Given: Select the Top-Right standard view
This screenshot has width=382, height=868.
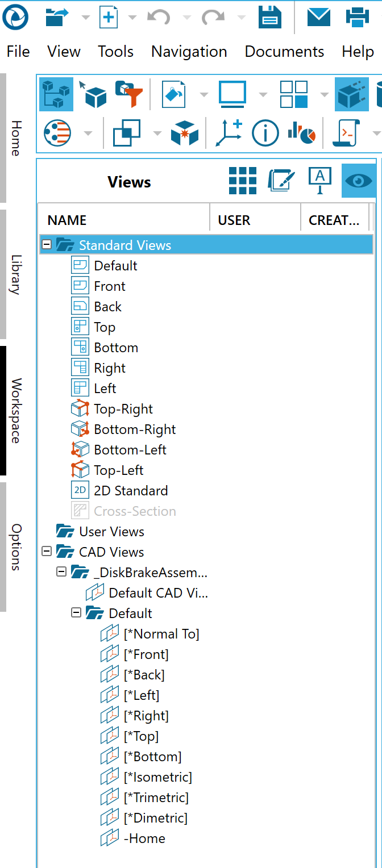Looking at the screenshot, I should point(123,409).
